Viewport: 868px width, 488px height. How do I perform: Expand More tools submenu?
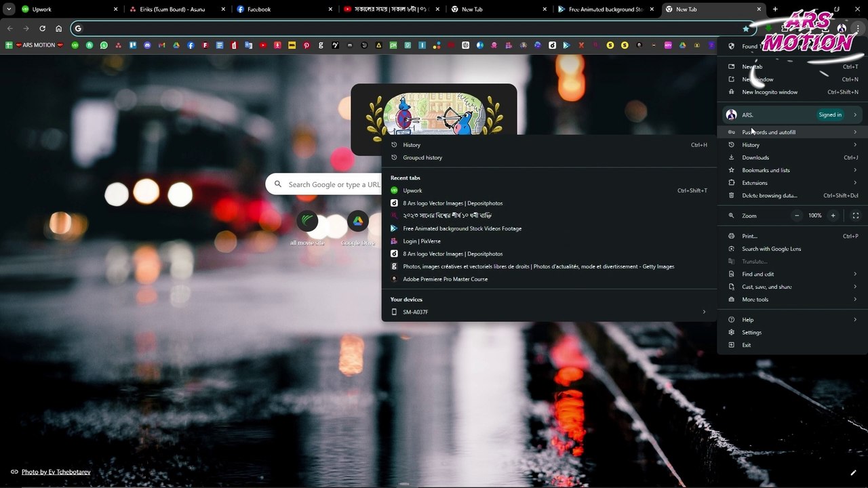click(792, 300)
